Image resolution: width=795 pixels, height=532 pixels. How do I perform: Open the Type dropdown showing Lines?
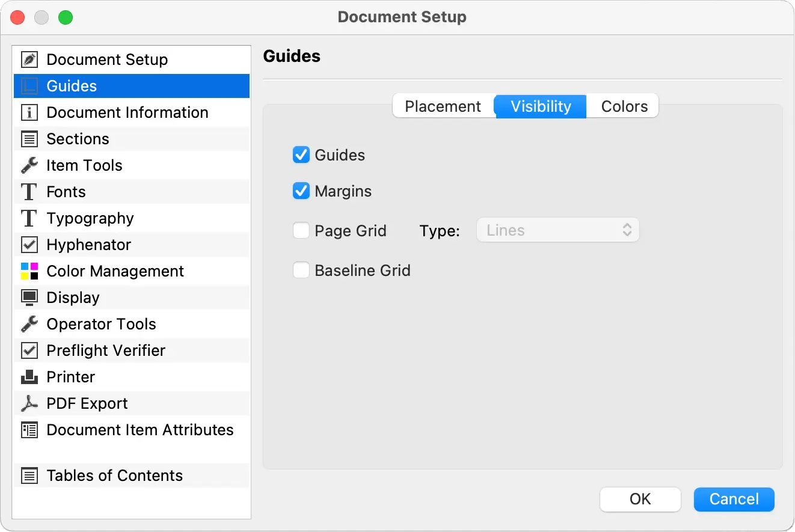[557, 231]
